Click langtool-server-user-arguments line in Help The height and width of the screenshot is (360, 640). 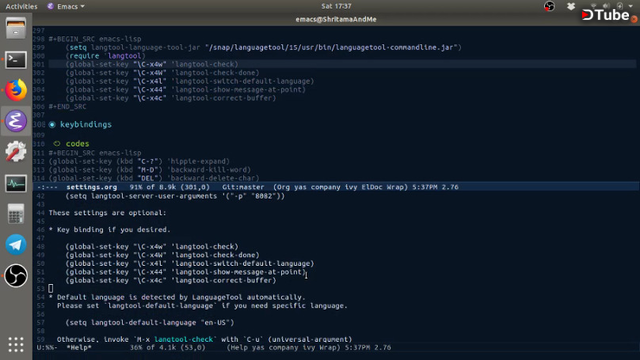pos(175,196)
